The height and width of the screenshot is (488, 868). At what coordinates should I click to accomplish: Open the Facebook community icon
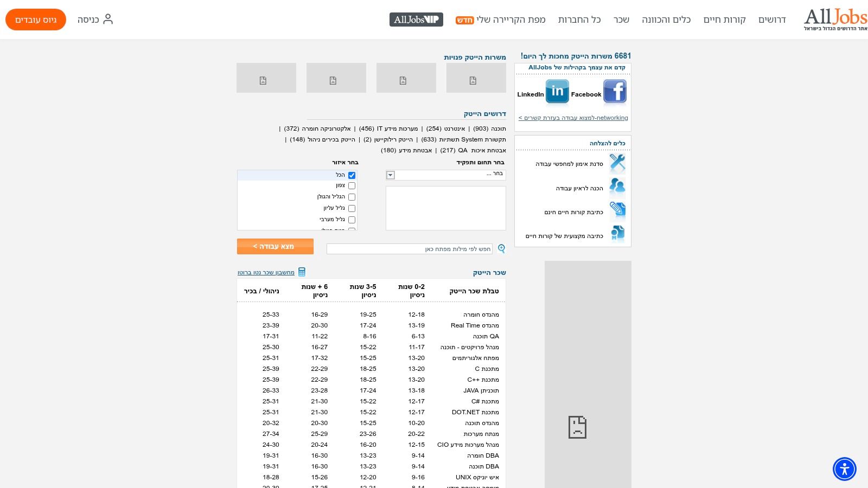point(615,92)
